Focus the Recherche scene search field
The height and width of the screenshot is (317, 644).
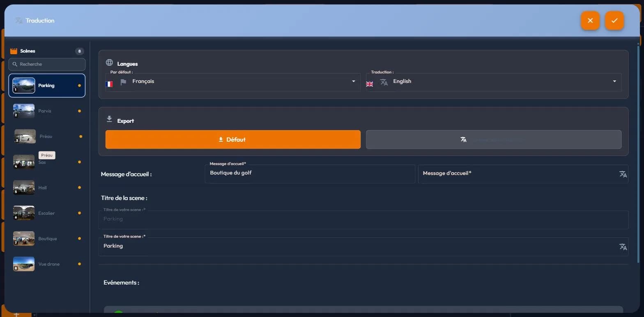click(47, 64)
